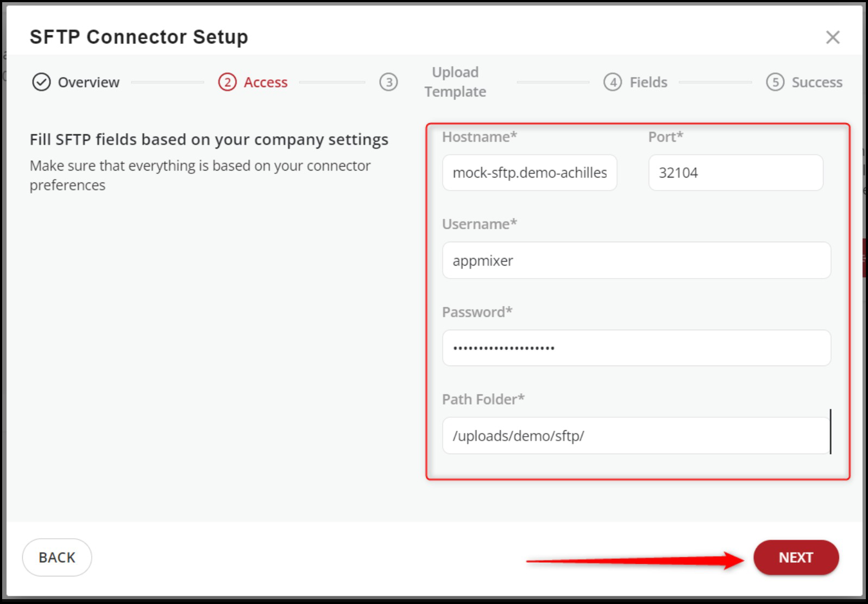Screen dimensions: 868x604
Task: Open the Fields step label
Action: click(648, 82)
